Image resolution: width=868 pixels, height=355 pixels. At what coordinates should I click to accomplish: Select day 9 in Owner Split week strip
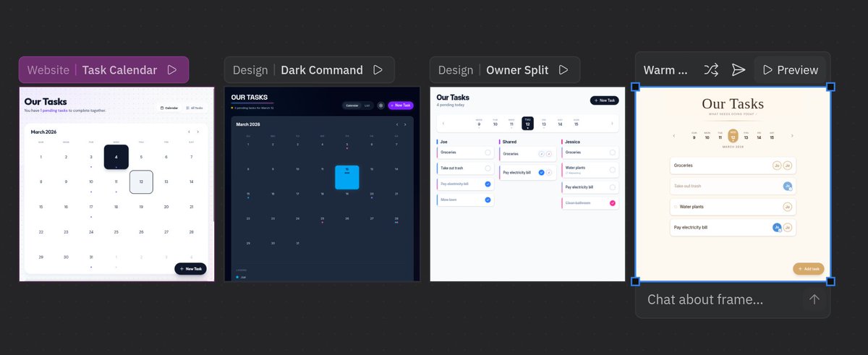tap(479, 124)
